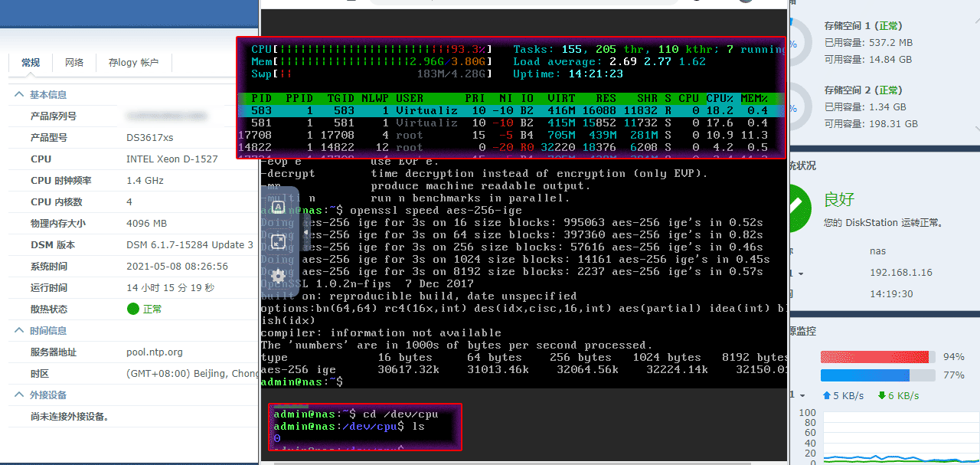Switch to the 网络 tab
The width and height of the screenshot is (980, 465).
coord(74,63)
